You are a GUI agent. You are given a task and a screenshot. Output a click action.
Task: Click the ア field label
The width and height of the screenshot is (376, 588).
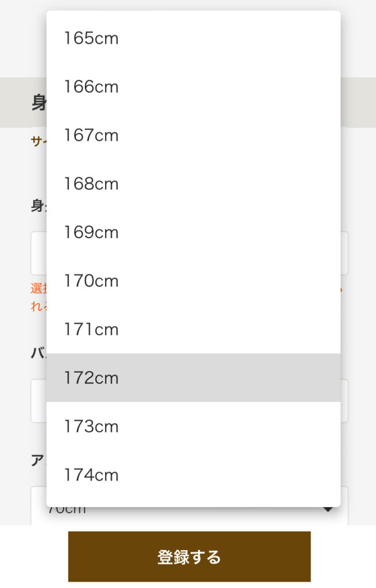37,460
